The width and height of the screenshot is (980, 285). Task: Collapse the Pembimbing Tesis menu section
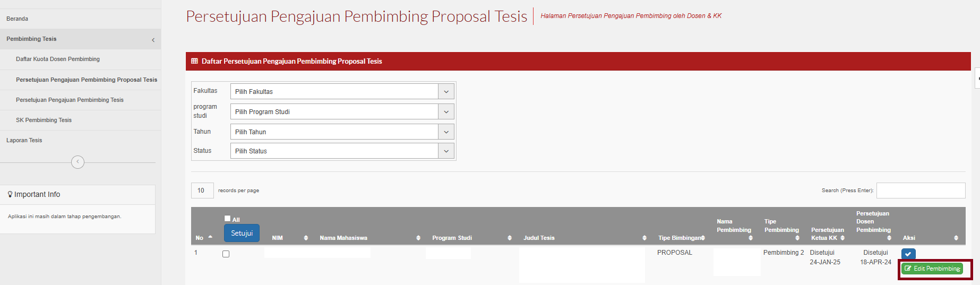click(x=153, y=39)
